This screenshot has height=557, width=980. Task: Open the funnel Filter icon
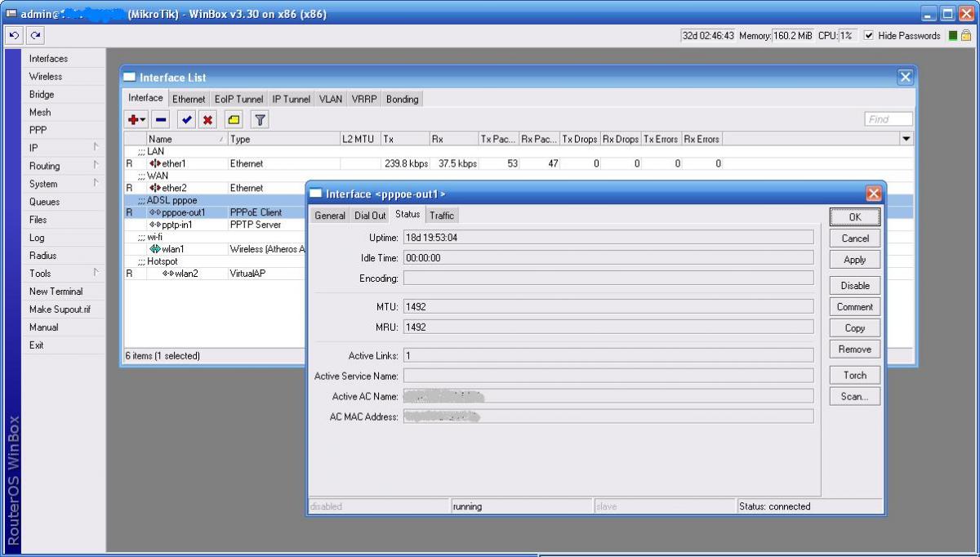pyautogui.click(x=260, y=120)
